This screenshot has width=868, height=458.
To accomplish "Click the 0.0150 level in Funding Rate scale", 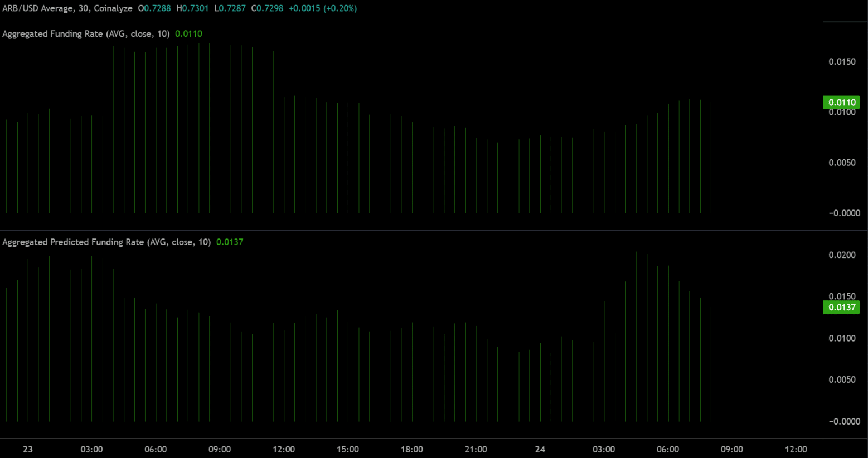I will coord(842,62).
